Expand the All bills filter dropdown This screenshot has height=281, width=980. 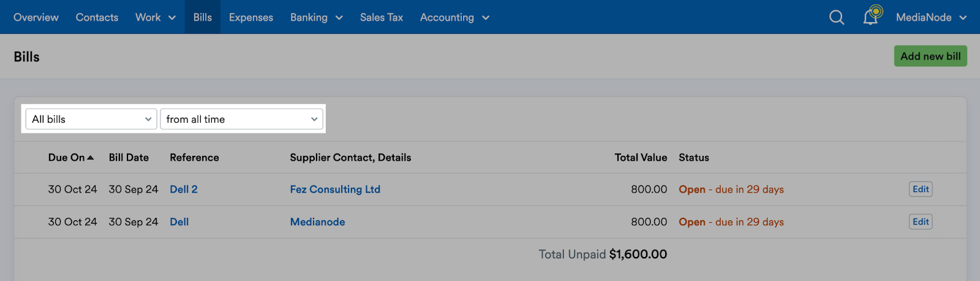click(91, 119)
